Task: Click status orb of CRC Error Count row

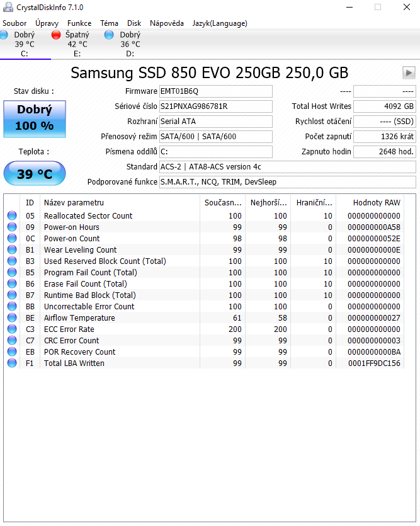Action: point(12,341)
